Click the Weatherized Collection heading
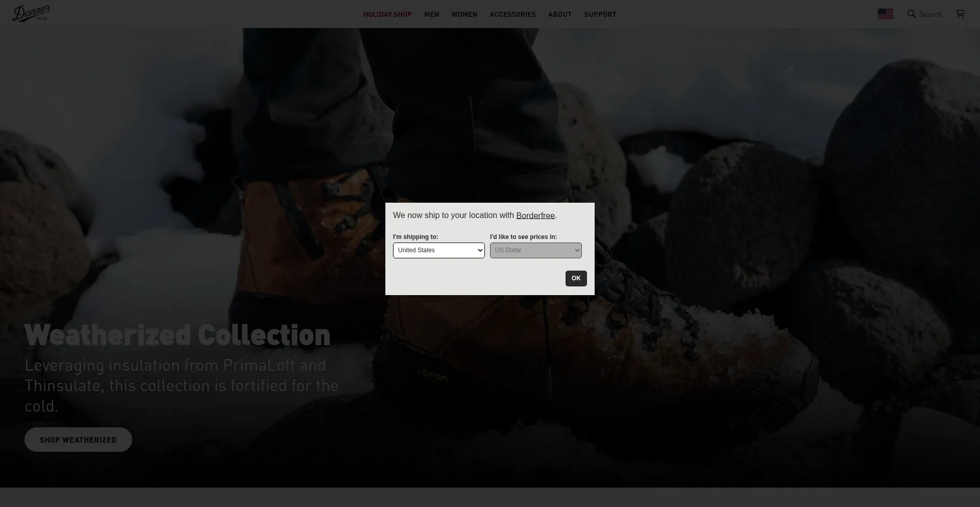 pos(177,335)
